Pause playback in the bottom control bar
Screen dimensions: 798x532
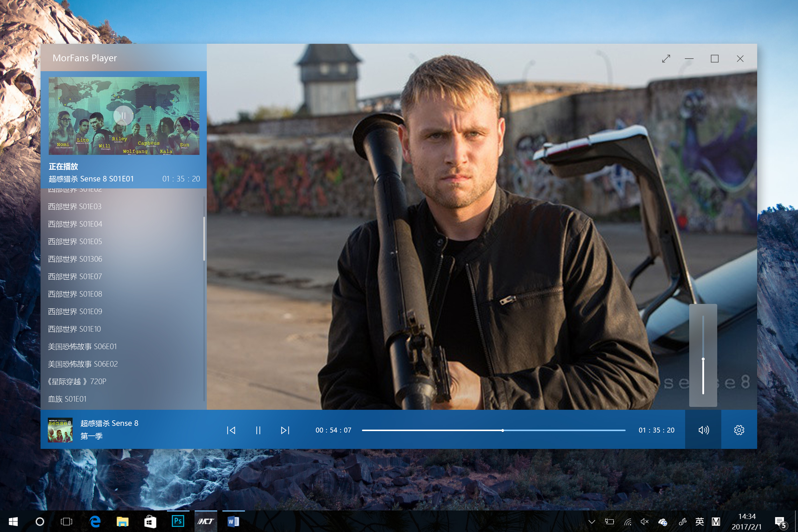[x=258, y=430]
